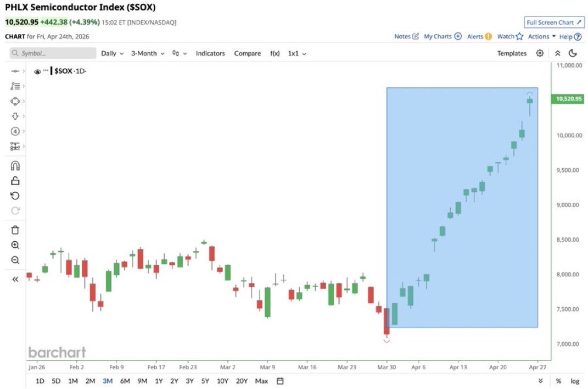Image resolution: width=588 pixels, height=389 pixels.
Task: Collapse the left drawing toolbar
Action: 15,279
